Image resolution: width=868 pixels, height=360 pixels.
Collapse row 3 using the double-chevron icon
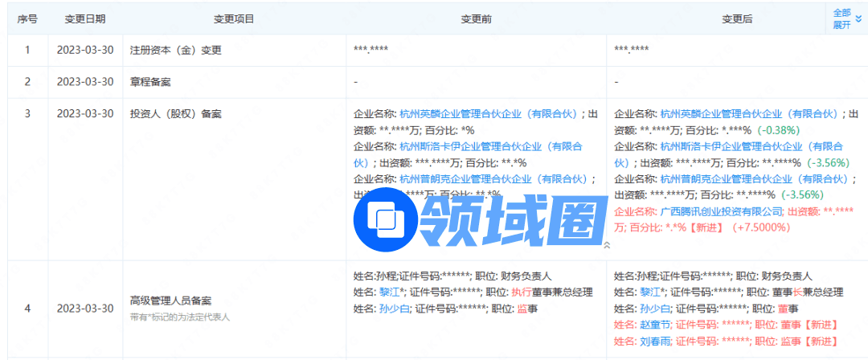607,245
